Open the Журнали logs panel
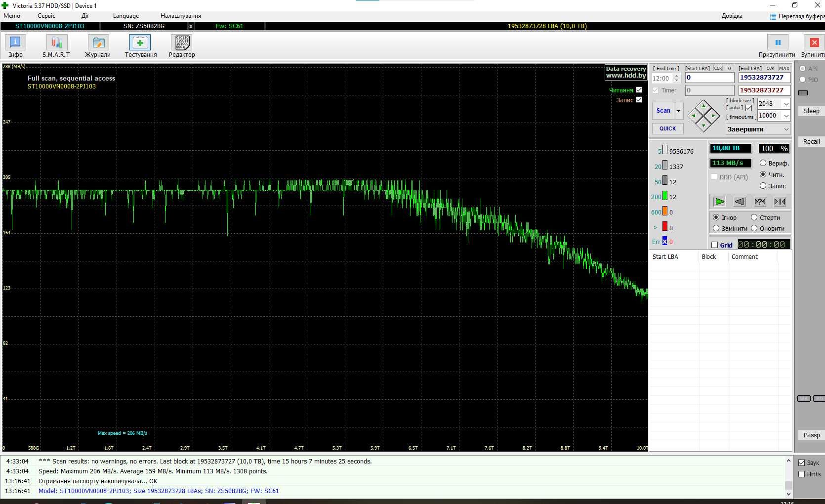The height and width of the screenshot is (504, 825). click(x=98, y=46)
